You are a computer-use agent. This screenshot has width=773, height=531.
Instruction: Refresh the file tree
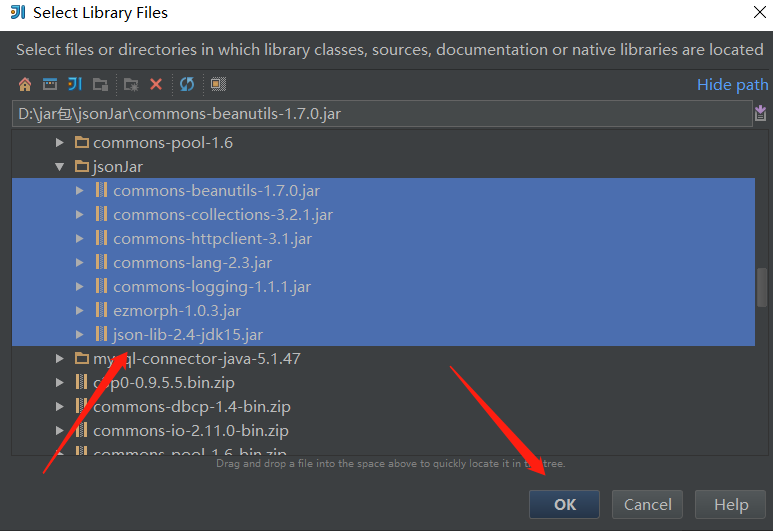pyautogui.click(x=187, y=85)
